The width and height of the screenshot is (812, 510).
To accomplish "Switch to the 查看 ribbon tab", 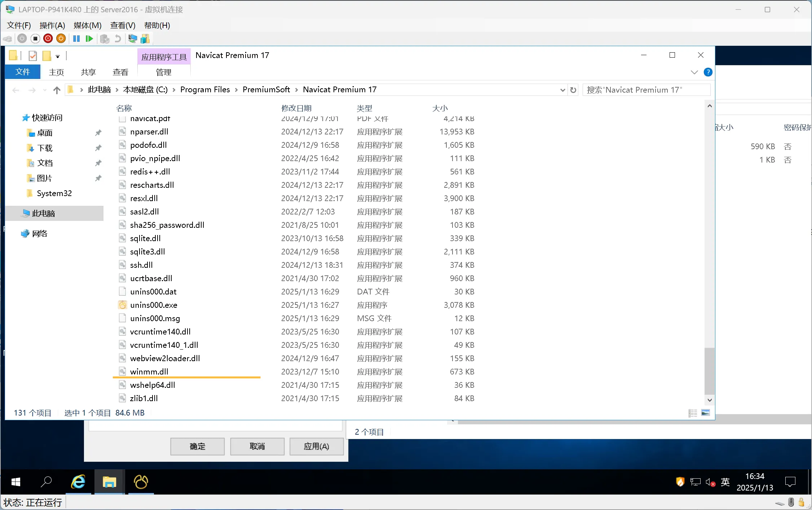I will [x=120, y=72].
